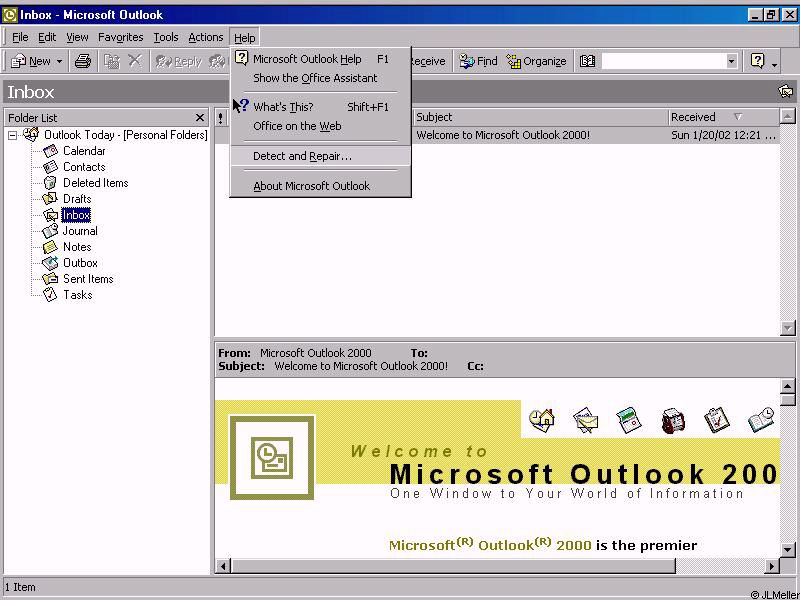The width and height of the screenshot is (800, 600).
Task: Select About Microsoft Outlook
Action: (x=320, y=186)
